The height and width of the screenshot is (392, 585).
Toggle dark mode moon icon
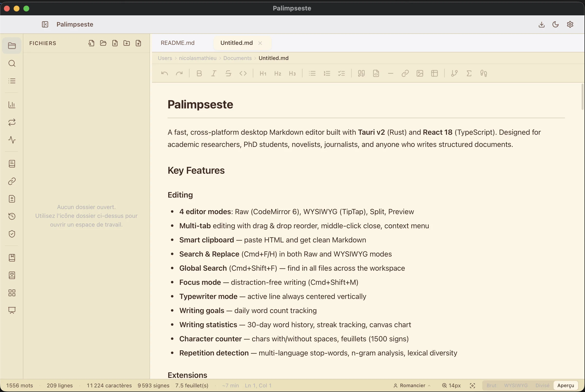(555, 24)
